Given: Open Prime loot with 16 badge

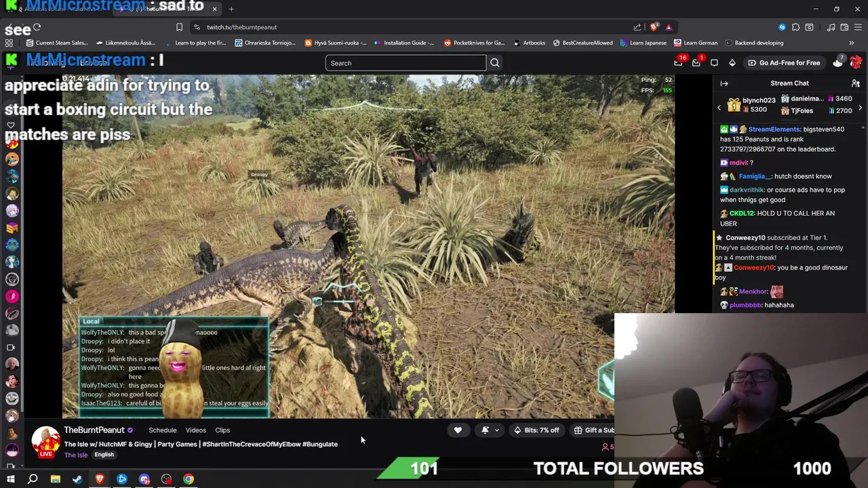Looking at the screenshot, I should tap(678, 62).
